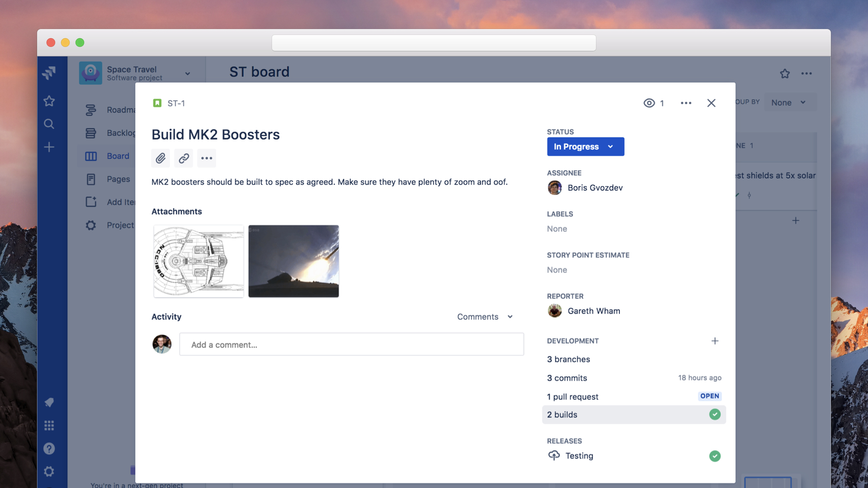Click the Roadmap icon in project menu
Viewport: 868px width, 488px height.
[91, 110]
